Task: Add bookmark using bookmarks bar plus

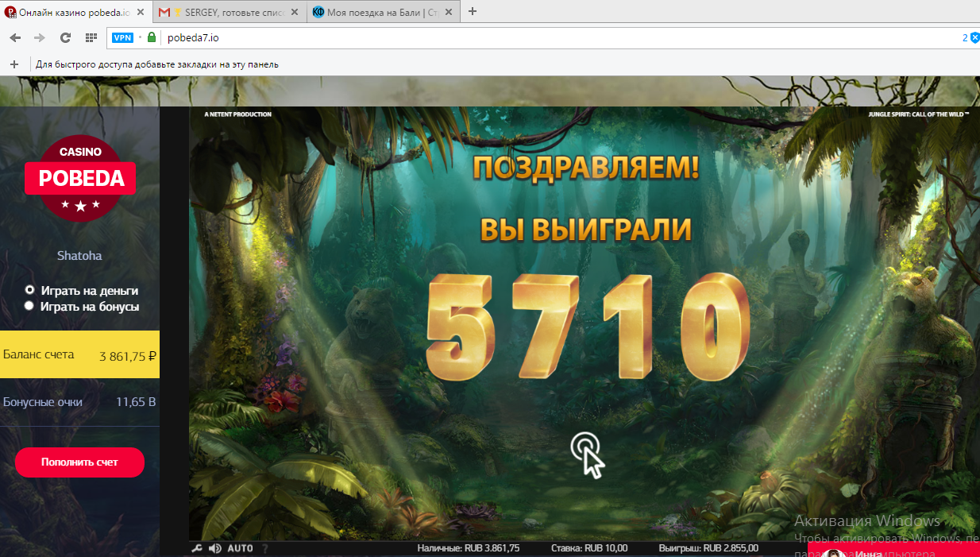Action: pyautogui.click(x=14, y=64)
